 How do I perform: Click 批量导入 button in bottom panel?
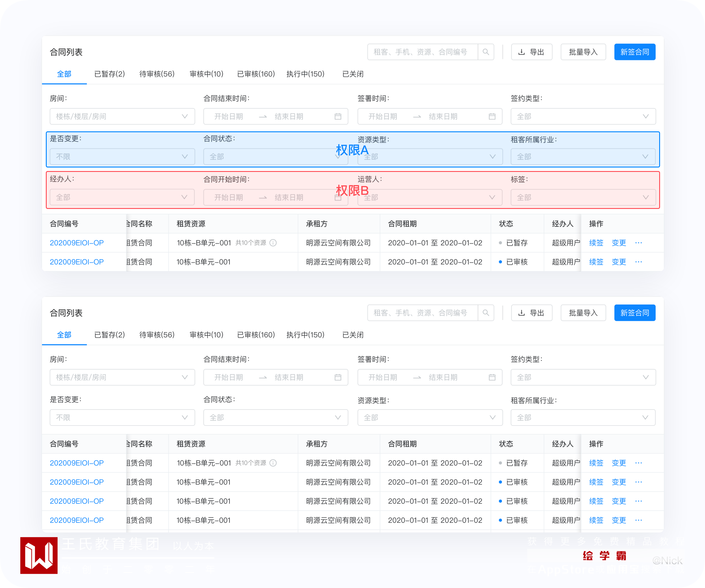point(583,313)
